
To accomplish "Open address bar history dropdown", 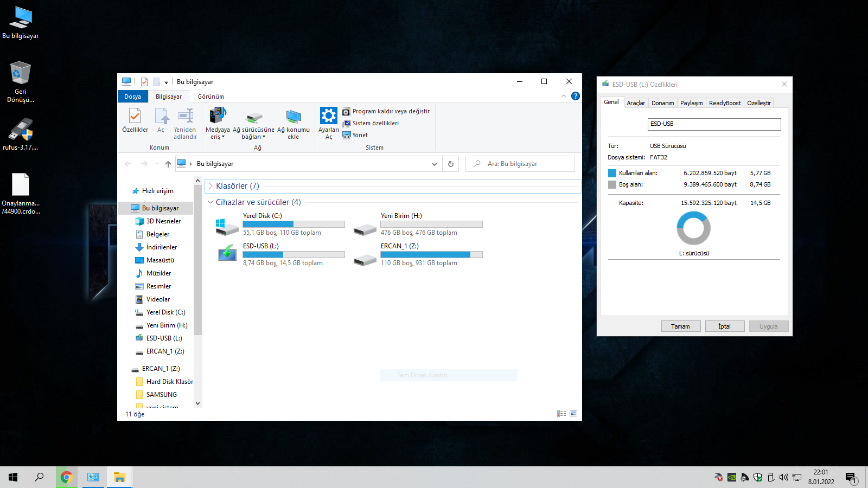I will coord(435,164).
